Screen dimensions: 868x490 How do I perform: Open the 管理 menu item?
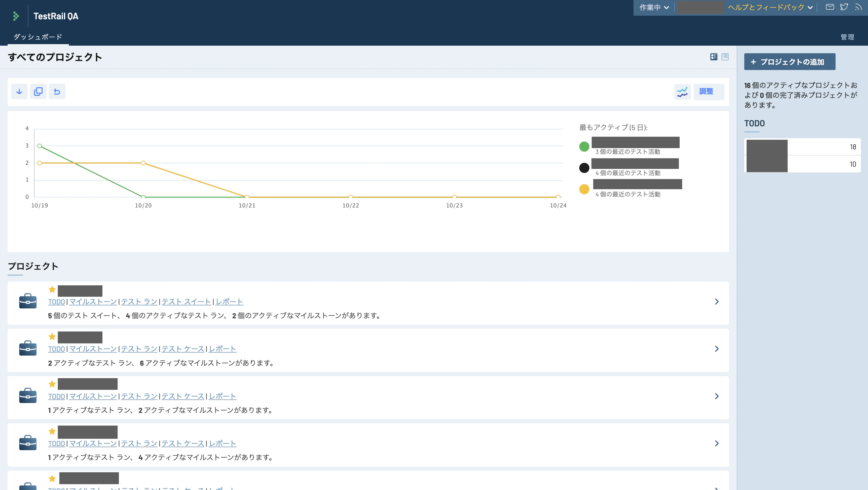[847, 37]
